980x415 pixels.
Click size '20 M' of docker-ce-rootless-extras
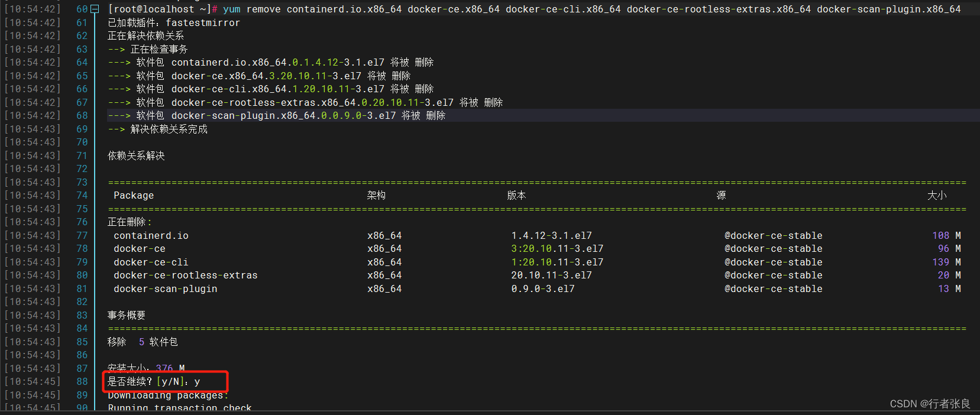point(950,275)
